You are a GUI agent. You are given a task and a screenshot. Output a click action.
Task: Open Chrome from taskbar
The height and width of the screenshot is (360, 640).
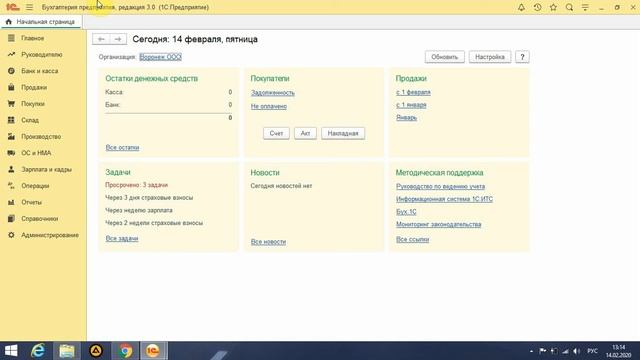(125, 351)
